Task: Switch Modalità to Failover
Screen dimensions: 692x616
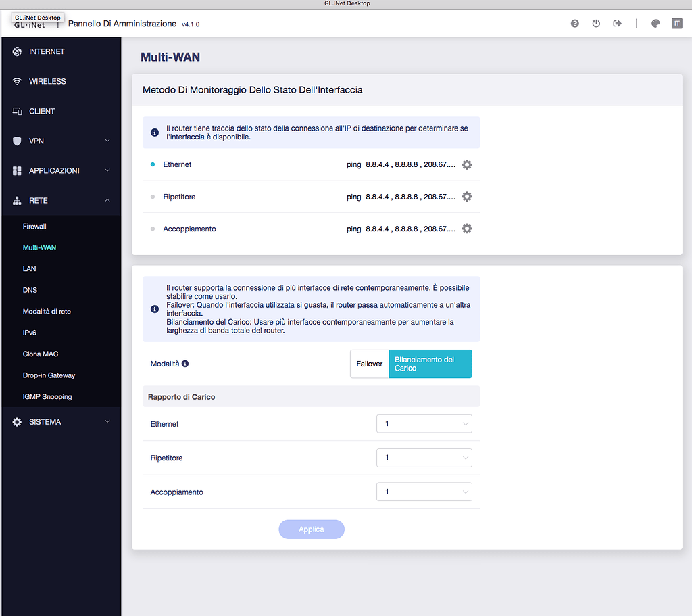Action: [369, 363]
